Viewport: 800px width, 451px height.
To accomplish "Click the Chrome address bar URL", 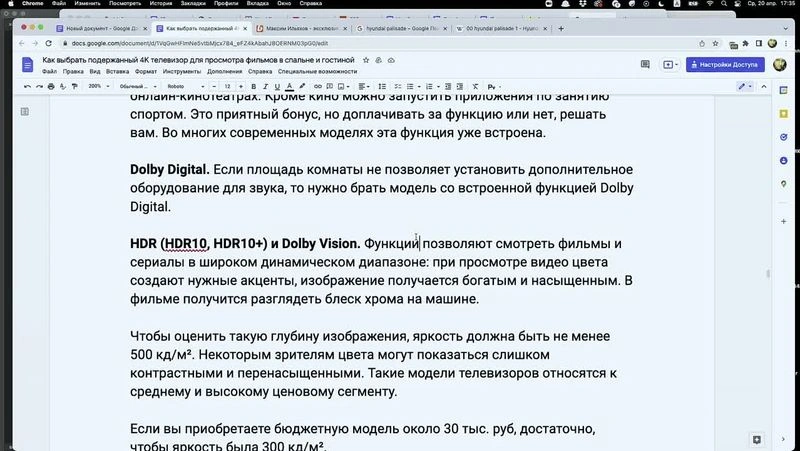I will coord(199,43).
